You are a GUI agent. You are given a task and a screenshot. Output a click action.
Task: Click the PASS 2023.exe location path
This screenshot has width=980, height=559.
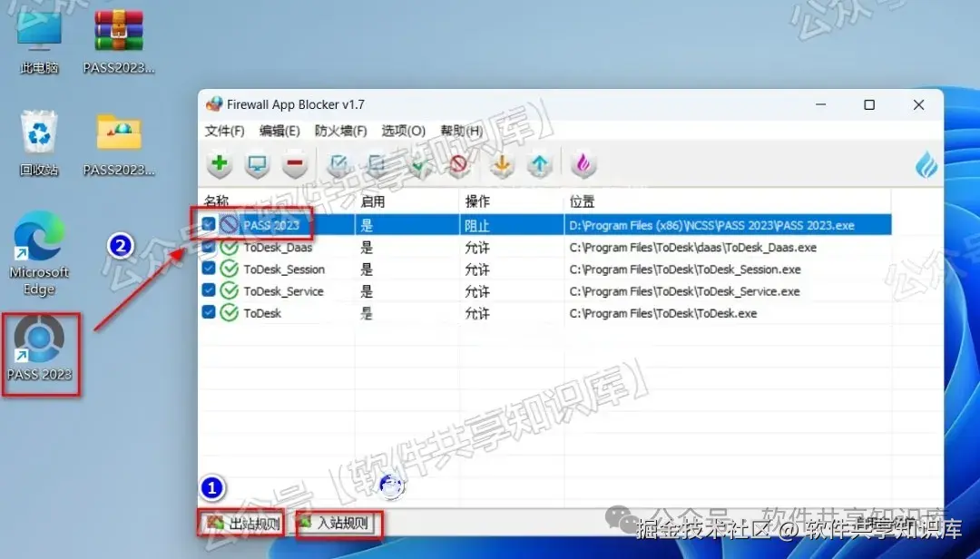point(712,226)
